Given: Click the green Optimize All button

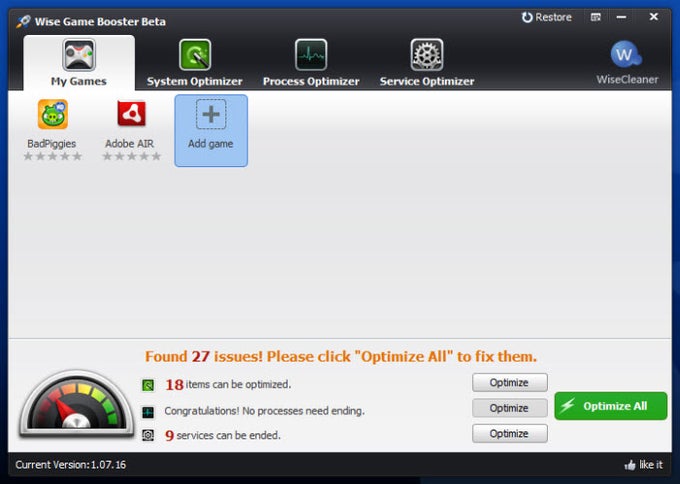Looking at the screenshot, I should pyautogui.click(x=611, y=406).
